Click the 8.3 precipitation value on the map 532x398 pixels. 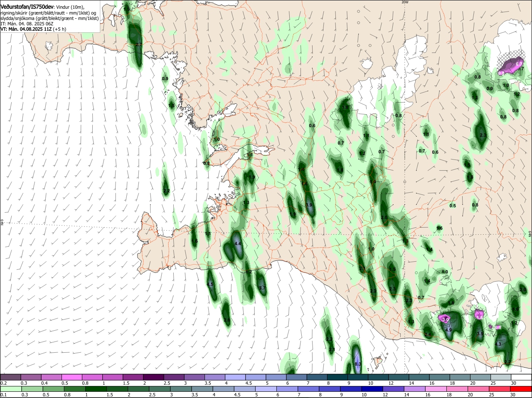358,364
